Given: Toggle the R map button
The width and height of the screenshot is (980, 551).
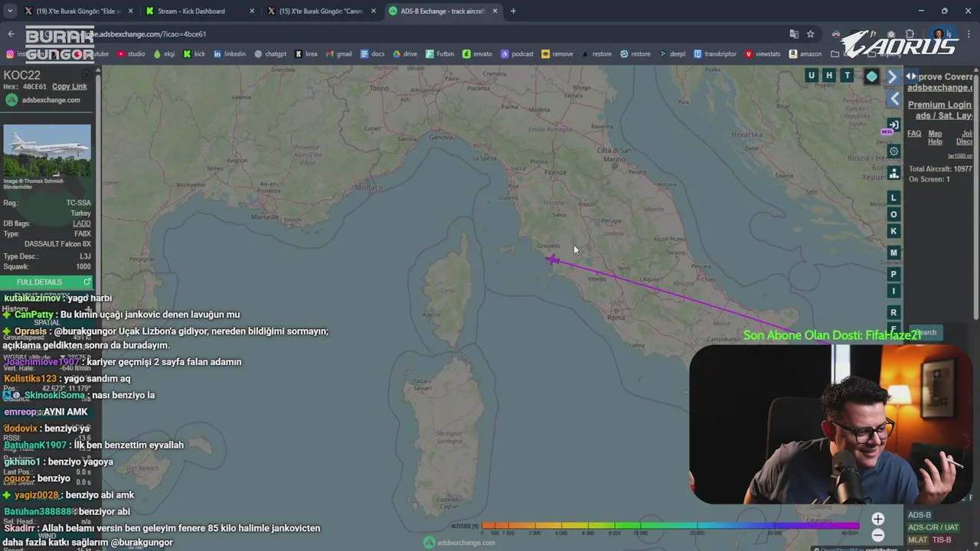Looking at the screenshot, I should (x=893, y=312).
